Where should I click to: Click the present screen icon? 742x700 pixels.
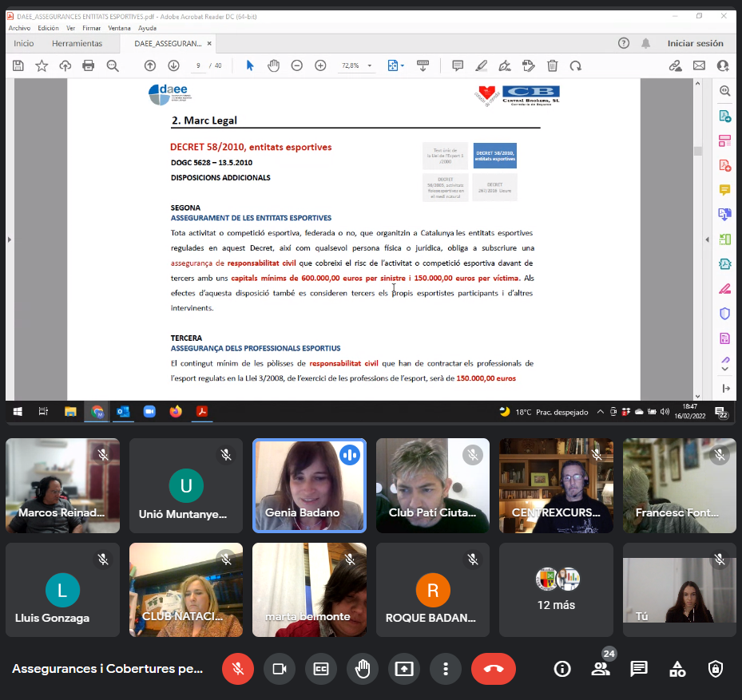(404, 669)
